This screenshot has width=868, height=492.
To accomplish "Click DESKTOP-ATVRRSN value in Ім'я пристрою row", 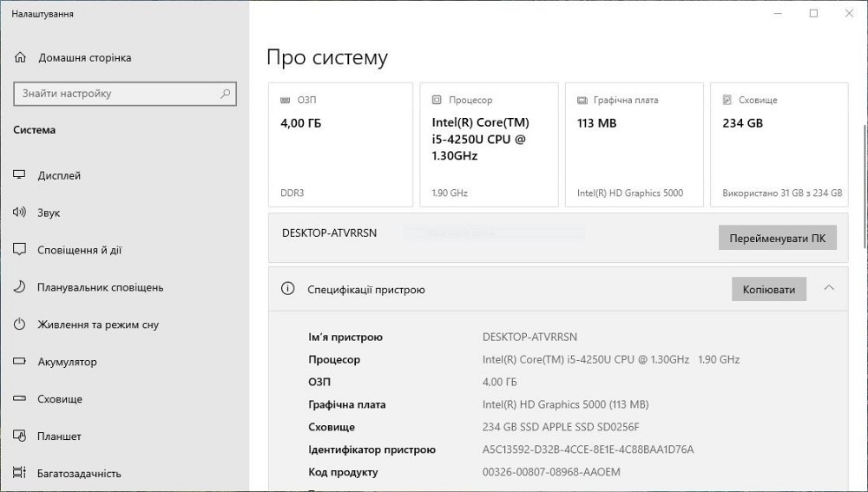I will [529, 337].
